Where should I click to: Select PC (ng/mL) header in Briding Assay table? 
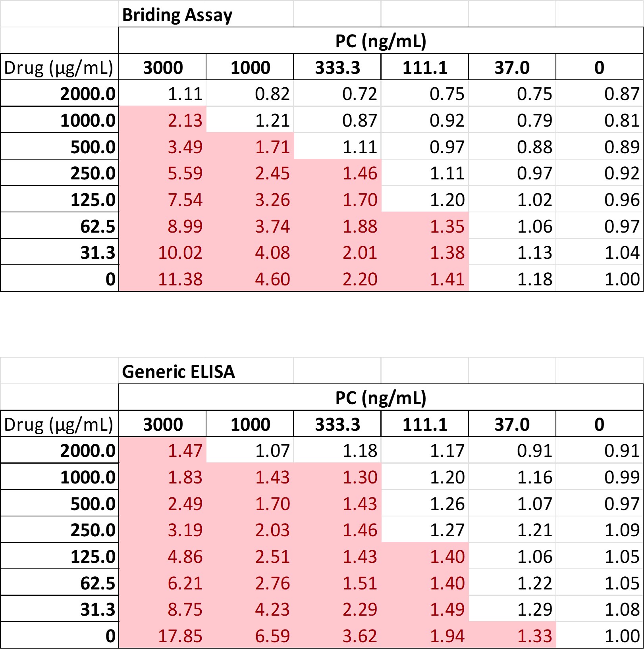click(x=380, y=41)
